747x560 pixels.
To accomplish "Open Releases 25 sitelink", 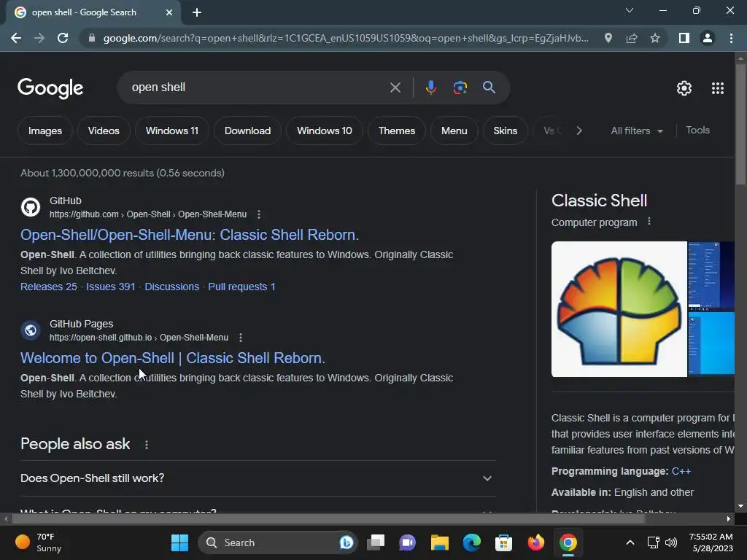I will [x=49, y=287].
